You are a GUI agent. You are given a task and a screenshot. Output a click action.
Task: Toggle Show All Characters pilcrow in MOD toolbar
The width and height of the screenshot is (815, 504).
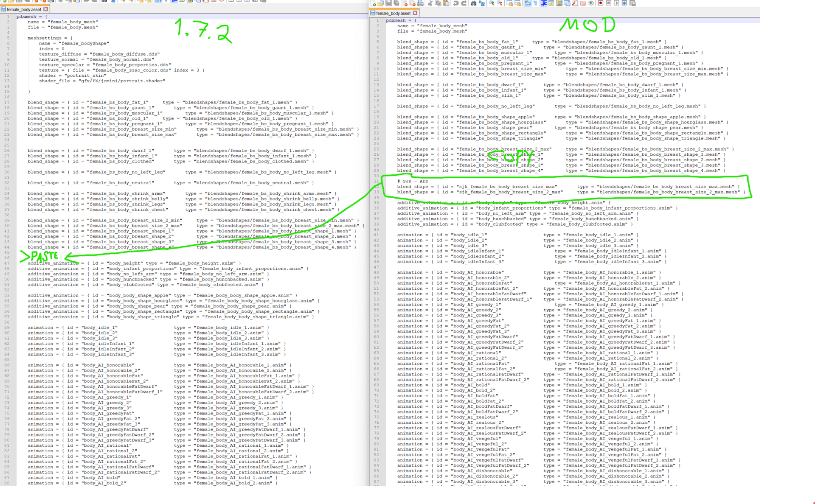(x=535, y=3)
